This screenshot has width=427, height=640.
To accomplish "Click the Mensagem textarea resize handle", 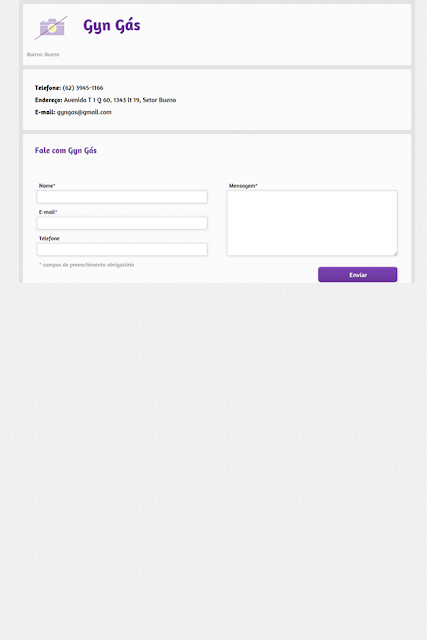I will [395, 253].
